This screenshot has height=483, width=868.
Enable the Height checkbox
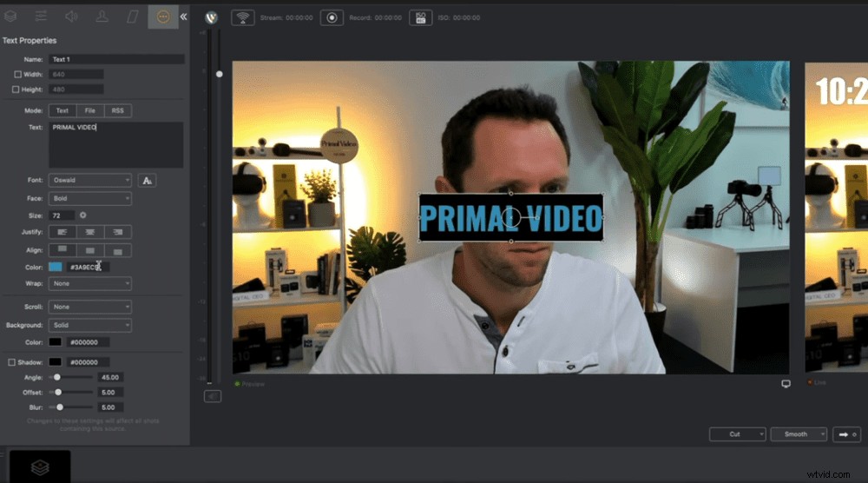click(16, 89)
